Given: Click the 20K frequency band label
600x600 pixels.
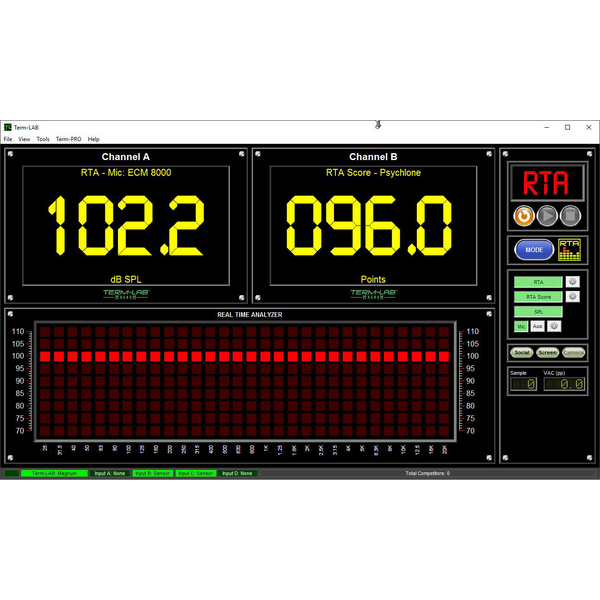Looking at the screenshot, I should click(444, 449).
